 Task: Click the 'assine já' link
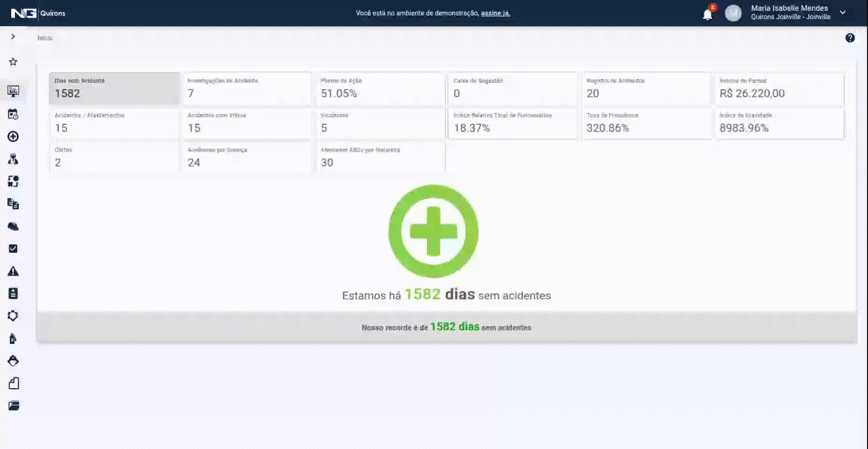[495, 13]
